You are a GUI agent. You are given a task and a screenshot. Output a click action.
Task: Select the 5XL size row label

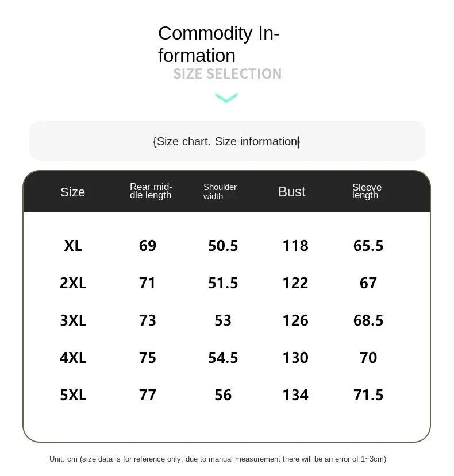click(x=73, y=395)
